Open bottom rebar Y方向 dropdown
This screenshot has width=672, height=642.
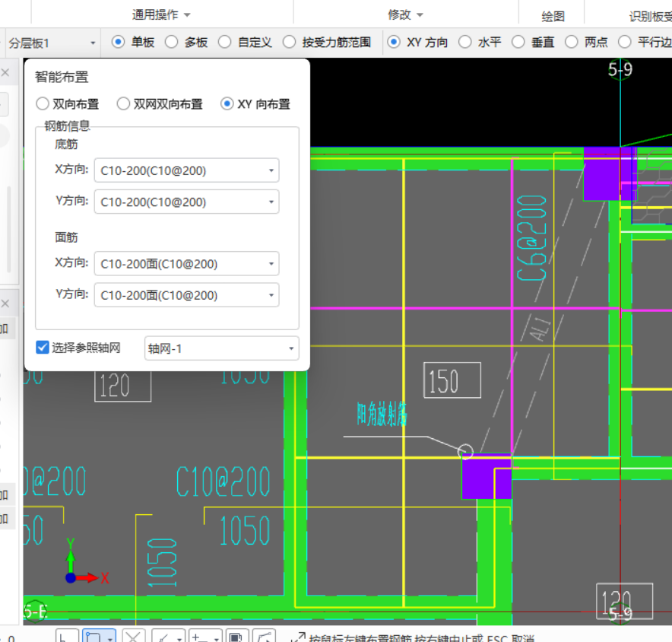(186, 202)
